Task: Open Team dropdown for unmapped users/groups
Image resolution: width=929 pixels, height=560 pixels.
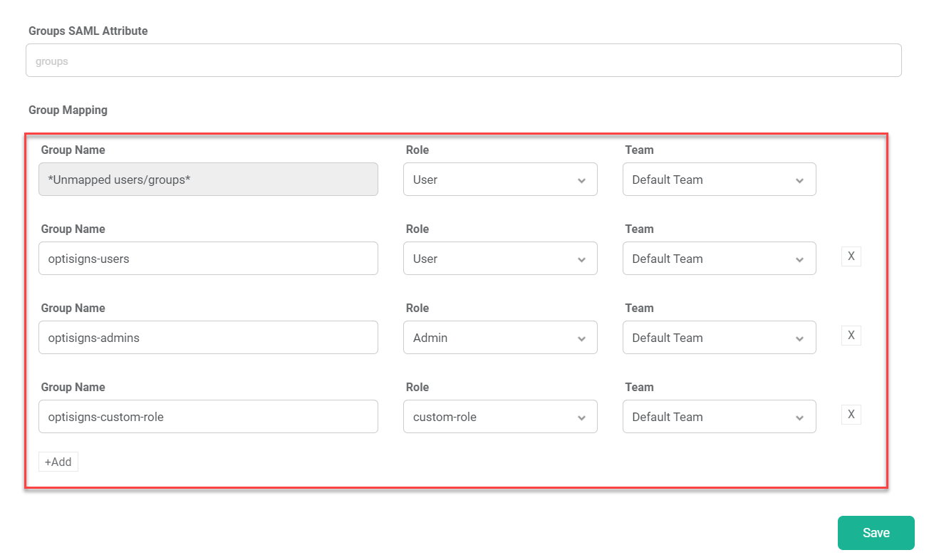Action: 719,180
